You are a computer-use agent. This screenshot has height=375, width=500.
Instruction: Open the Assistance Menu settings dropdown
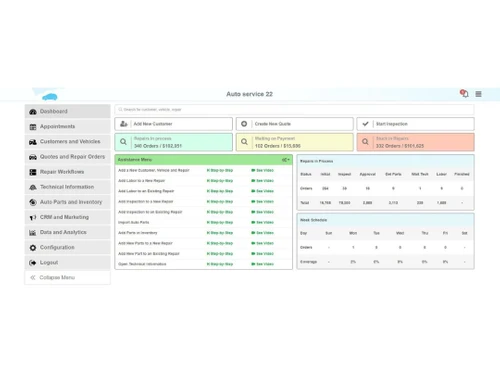tap(286, 160)
